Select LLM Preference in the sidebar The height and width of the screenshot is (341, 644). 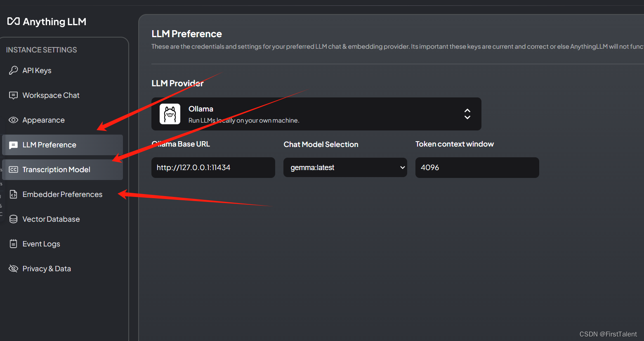63,145
